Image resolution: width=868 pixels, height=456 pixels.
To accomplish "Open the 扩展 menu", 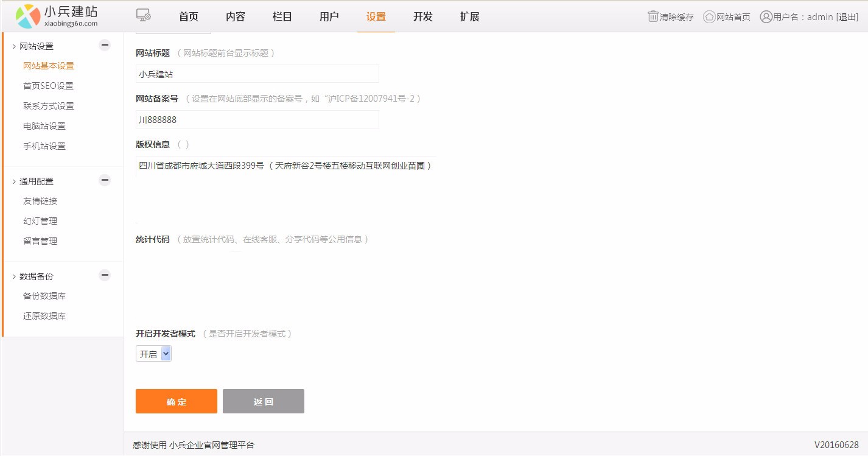I will click(470, 16).
